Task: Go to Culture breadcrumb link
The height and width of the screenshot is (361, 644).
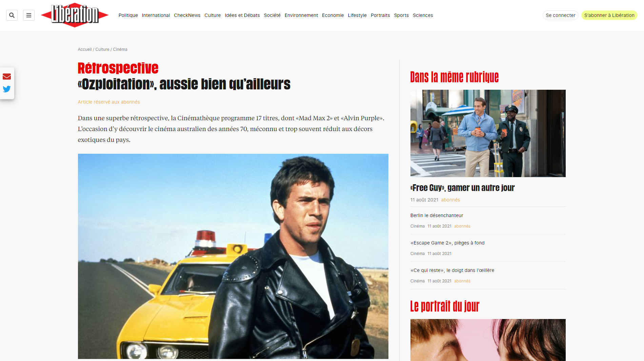Action: click(x=102, y=49)
